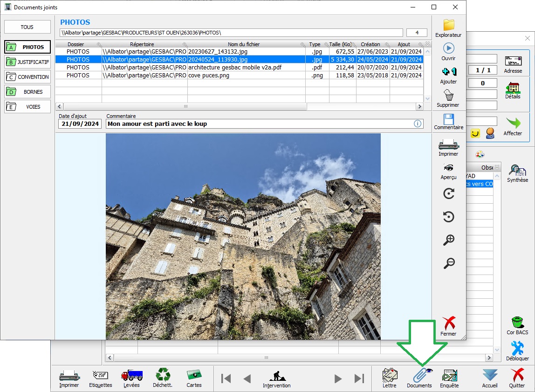Filter the Dossier column with magnifier

pyautogui.click(x=98, y=44)
